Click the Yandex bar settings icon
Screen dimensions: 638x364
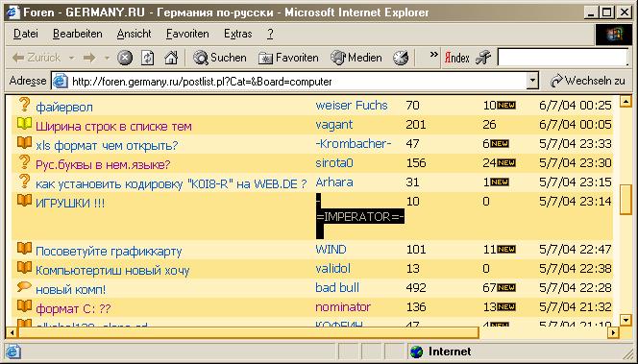click(x=483, y=58)
